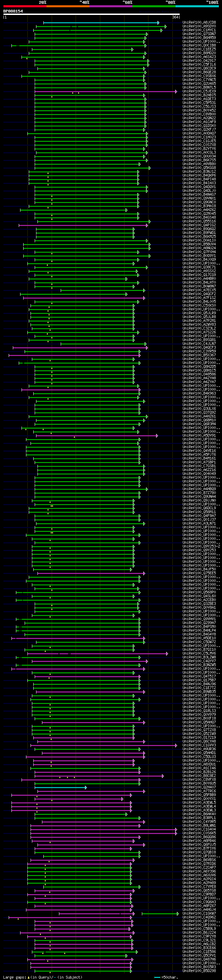Screen dimensions: 222x980
Task: Select the UniRef100_A1DET3 entry
Action: [199, 99]
